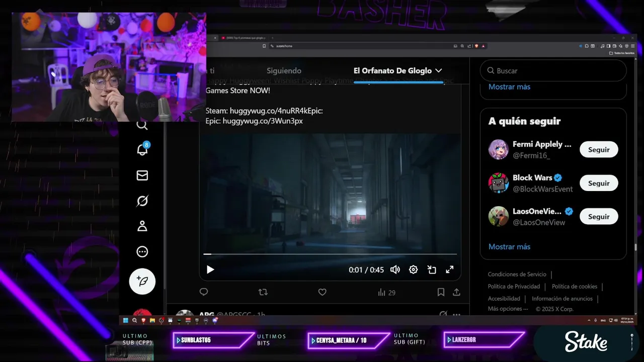Expand Mostrar más under A quién seguir
The height and width of the screenshot is (362, 644).
coord(509,246)
